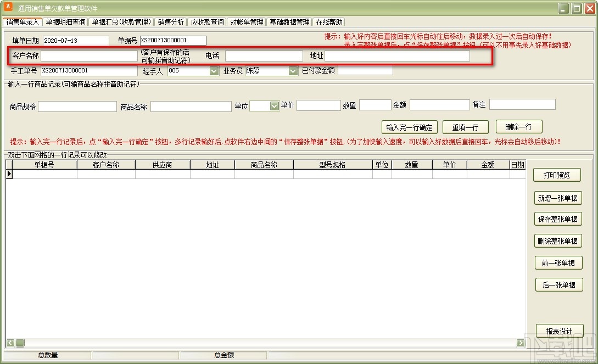Click the 后一张单据 button

(558, 284)
